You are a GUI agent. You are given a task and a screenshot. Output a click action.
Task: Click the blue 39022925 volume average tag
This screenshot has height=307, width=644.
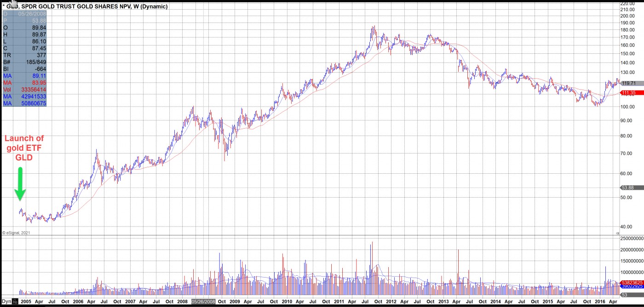coord(632,286)
